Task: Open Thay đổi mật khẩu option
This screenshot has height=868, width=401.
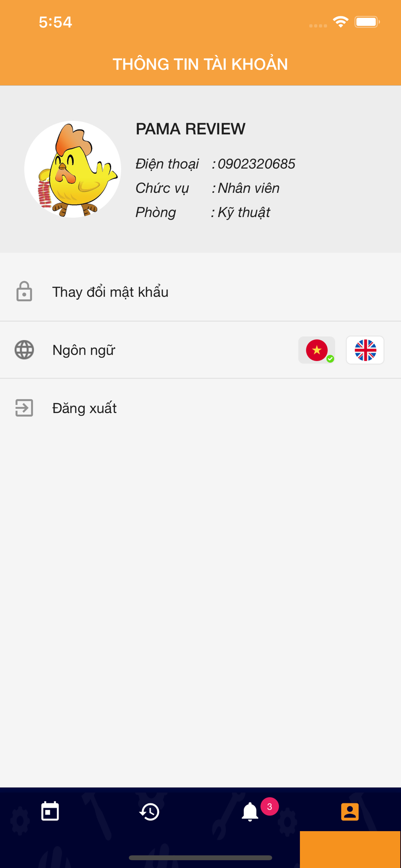Action: click(x=200, y=292)
